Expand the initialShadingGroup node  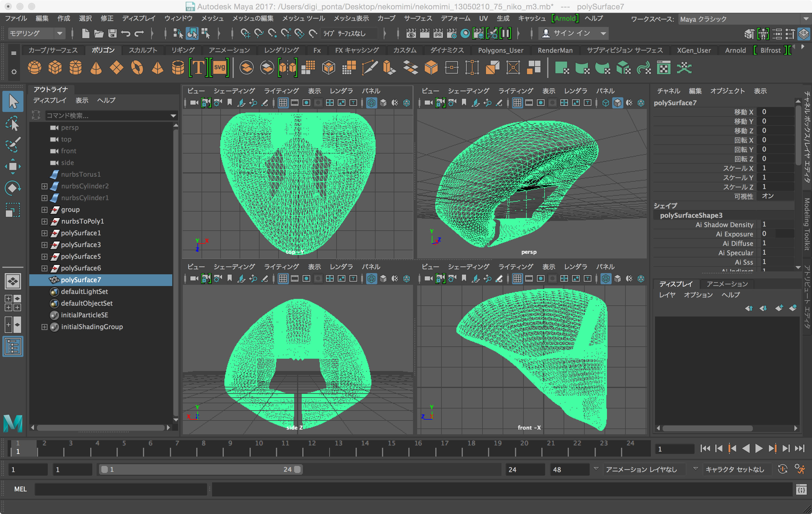(x=44, y=327)
